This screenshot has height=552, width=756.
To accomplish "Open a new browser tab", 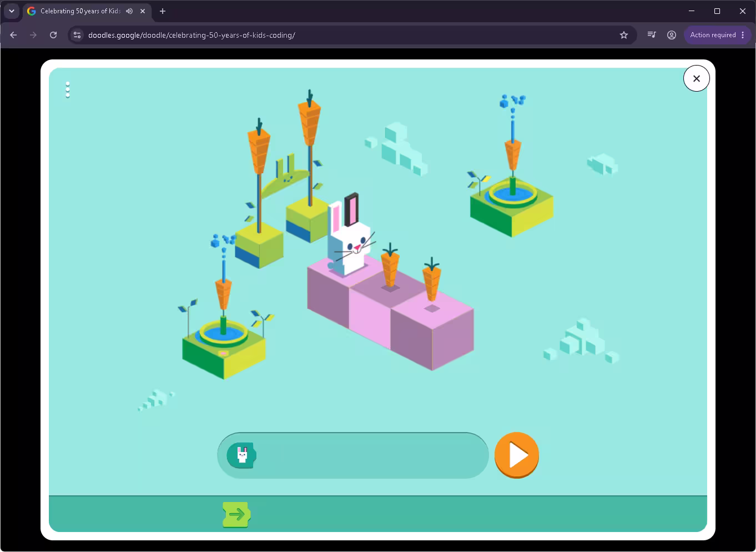I will [x=163, y=11].
